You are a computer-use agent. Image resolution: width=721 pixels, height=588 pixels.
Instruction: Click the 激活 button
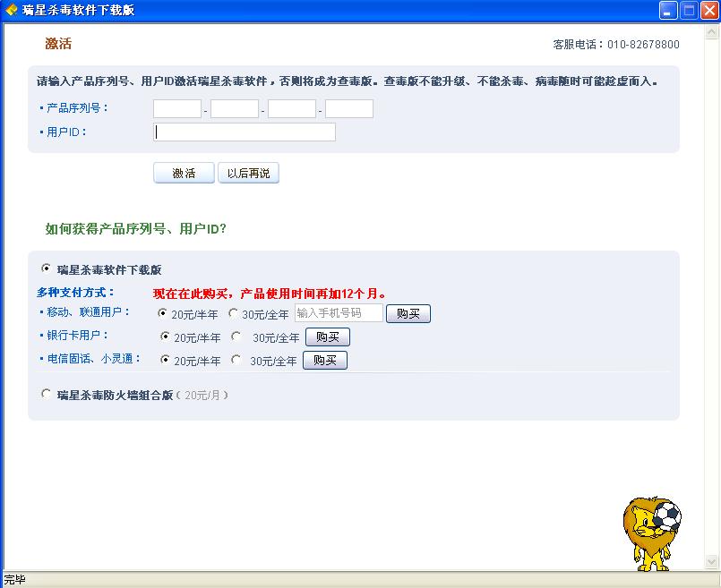click(x=184, y=174)
